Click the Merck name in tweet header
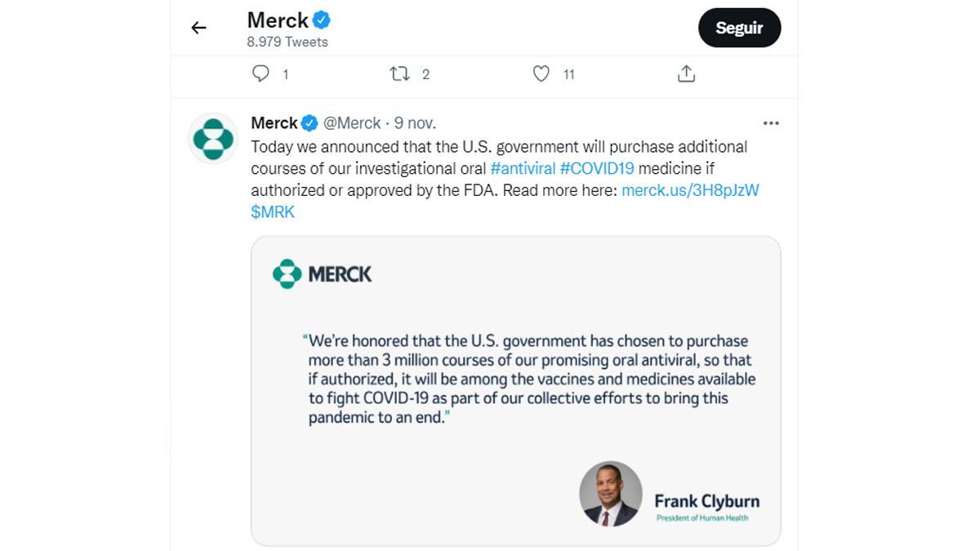The width and height of the screenshot is (980, 551). pos(274,123)
